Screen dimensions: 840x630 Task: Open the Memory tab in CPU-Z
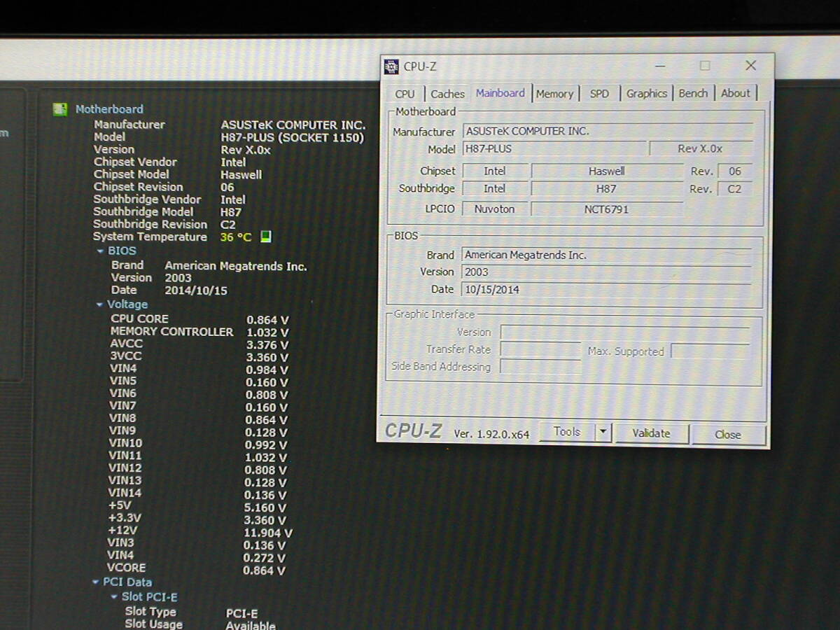tap(554, 94)
